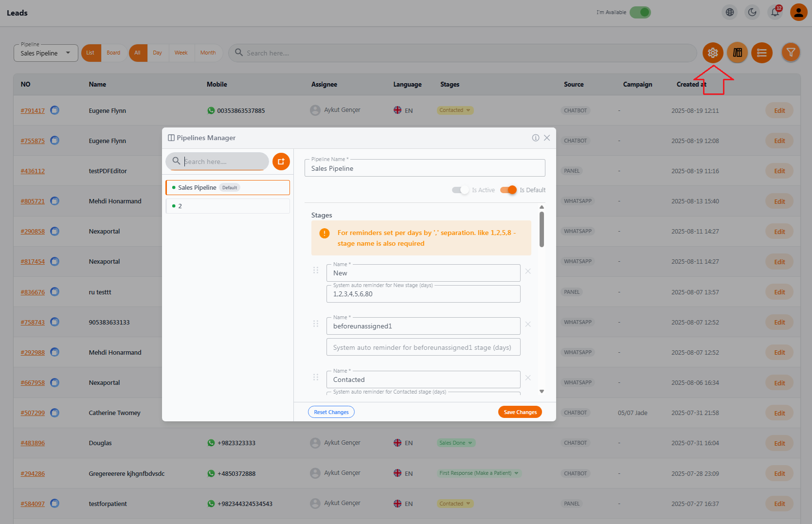Click add new pipeline orange button
The image size is (812, 524).
point(281,162)
